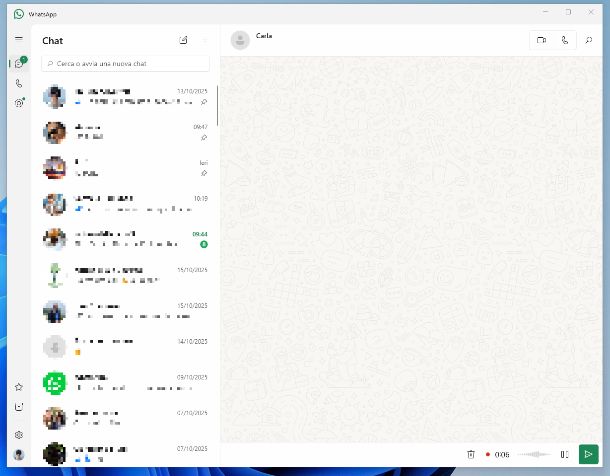Viewport: 610px width, 476px height.
Task: Open the chat dated 09/10/2025 with green avatar
Action: click(125, 383)
